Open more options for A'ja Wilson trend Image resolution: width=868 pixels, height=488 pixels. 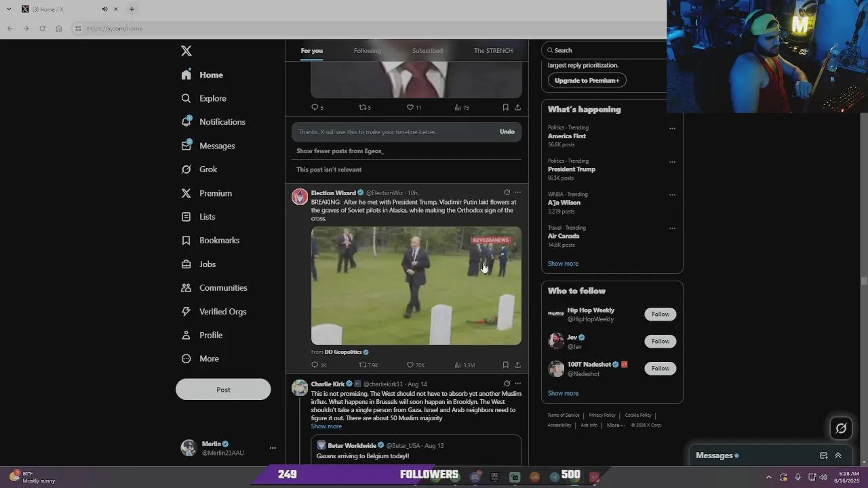pos(672,195)
